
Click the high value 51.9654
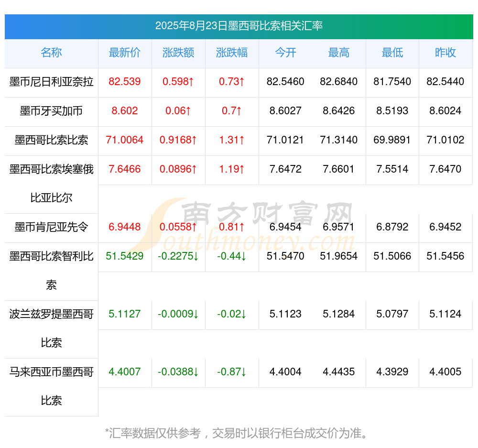(x=339, y=256)
